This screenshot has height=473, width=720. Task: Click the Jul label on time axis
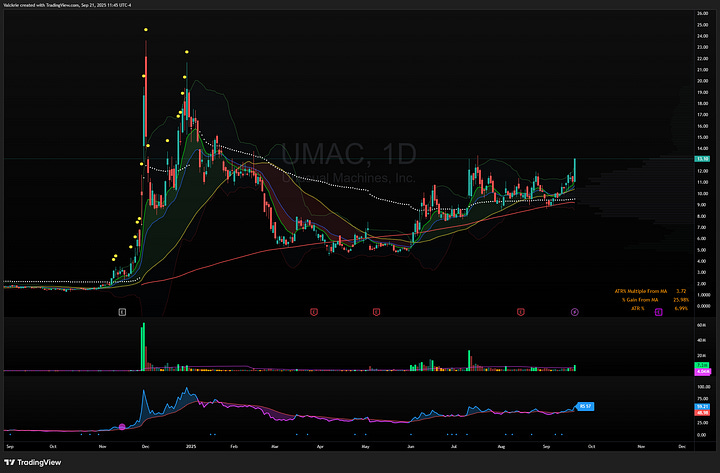click(454, 446)
